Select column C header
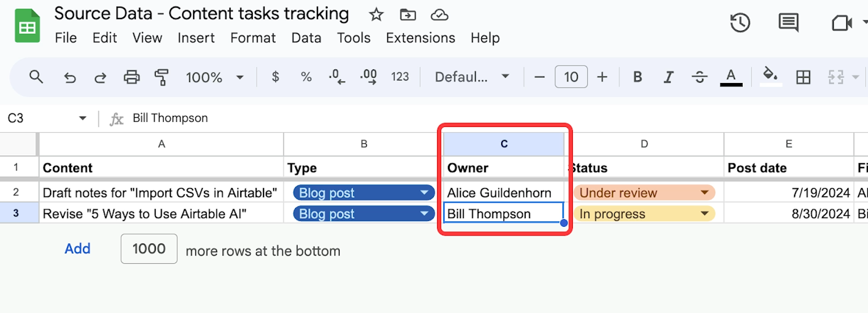 504,144
